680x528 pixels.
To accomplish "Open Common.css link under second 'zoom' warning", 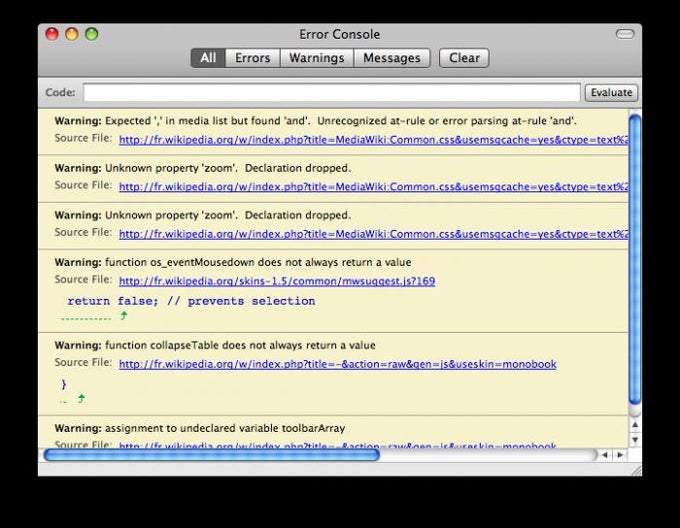I will coord(373,234).
